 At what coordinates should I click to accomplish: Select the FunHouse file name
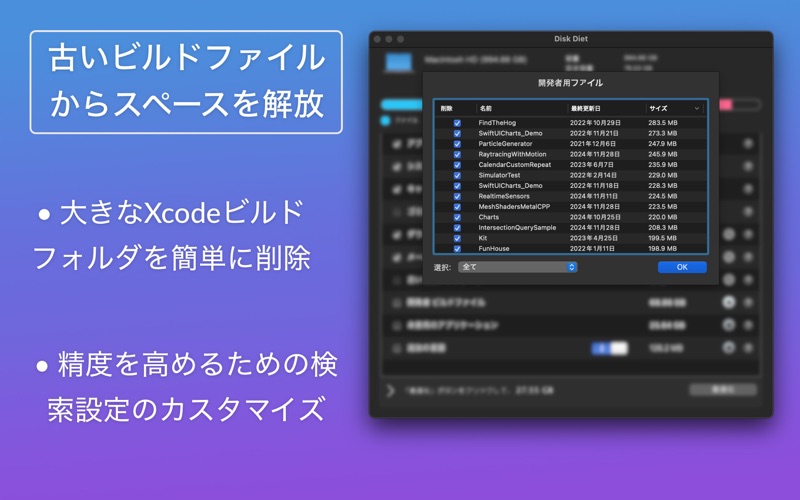coord(494,248)
